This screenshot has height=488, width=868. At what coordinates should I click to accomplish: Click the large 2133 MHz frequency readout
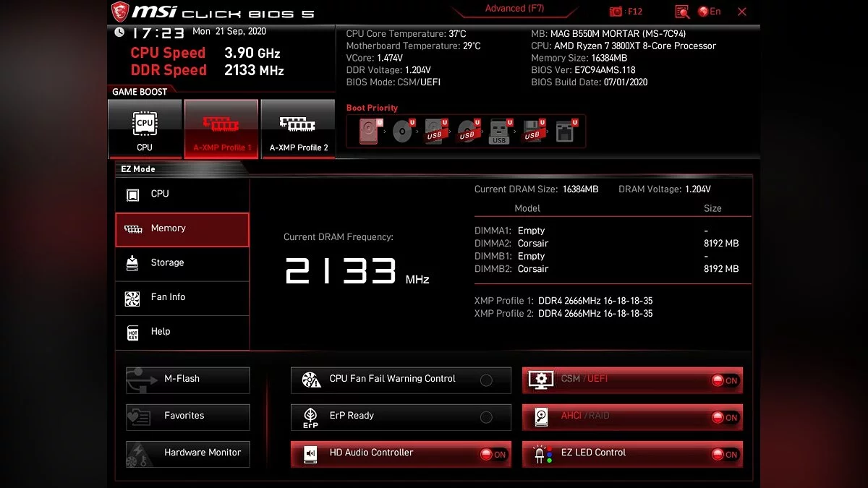pos(357,271)
